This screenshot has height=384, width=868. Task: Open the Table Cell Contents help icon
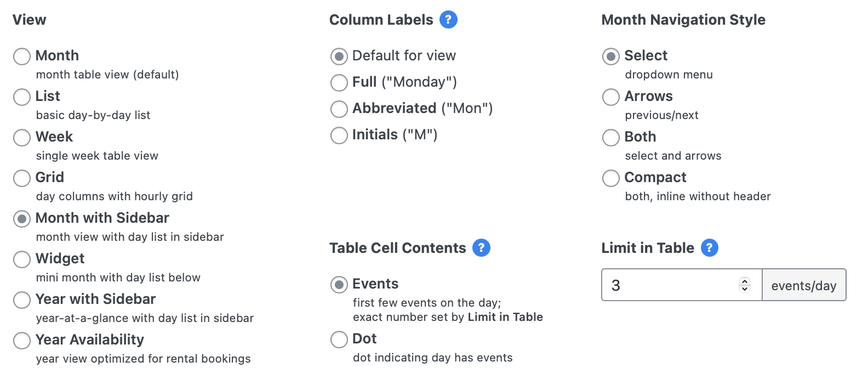click(x=481, y=248)
